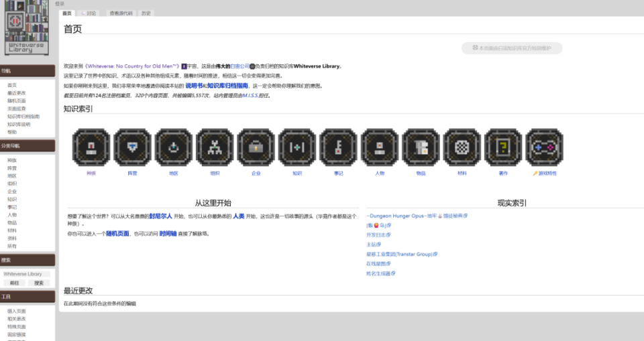The width and height of the screenshot is (644, 341).
Task: Open the 种族 category icon
Action: (91, 147)
